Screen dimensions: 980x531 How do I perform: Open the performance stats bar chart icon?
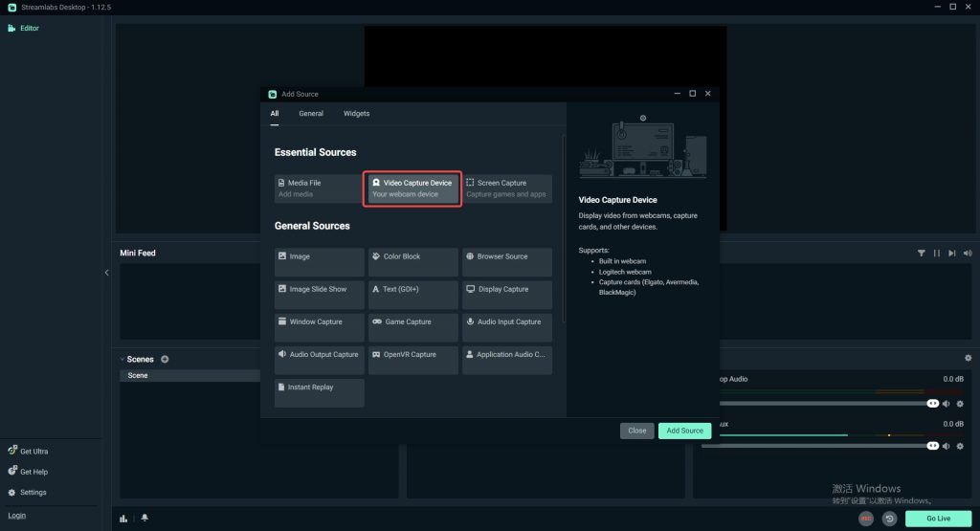click(123, 519)
